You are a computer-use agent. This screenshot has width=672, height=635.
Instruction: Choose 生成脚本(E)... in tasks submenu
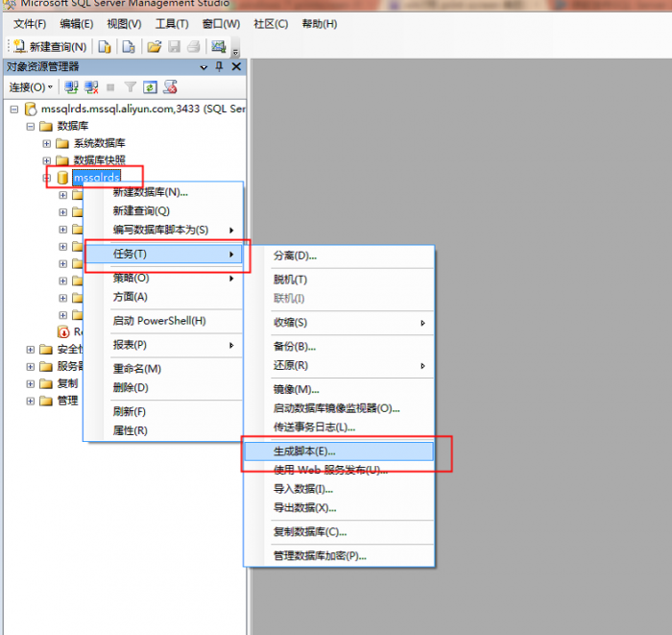click(339, 452)
